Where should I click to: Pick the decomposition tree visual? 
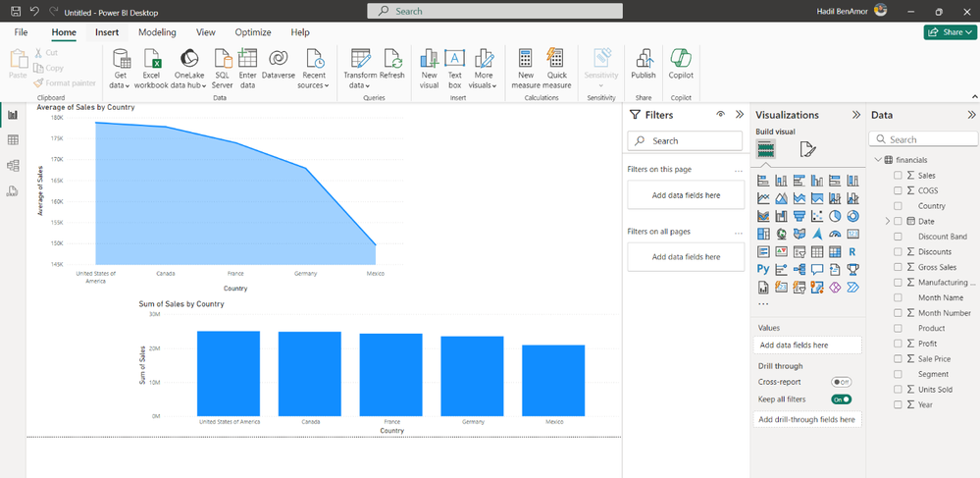click(799, 270)
